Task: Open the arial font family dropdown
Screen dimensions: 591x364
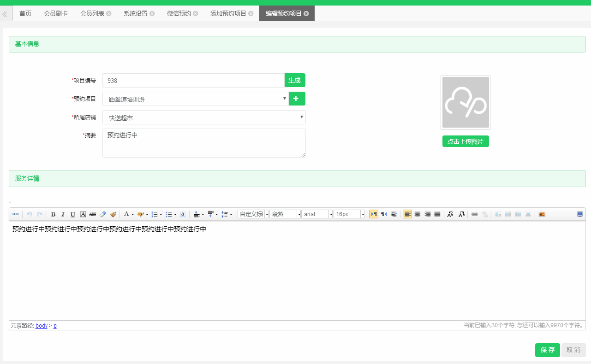Action: (317, 214)
